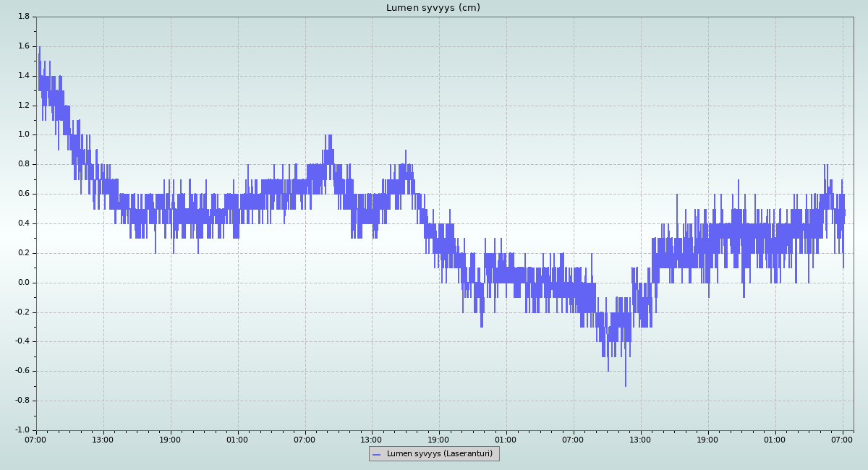This screenshot has width=868, height=470.
Task: Select the rightmost 19:00 time label
Action: pos(707,440)
